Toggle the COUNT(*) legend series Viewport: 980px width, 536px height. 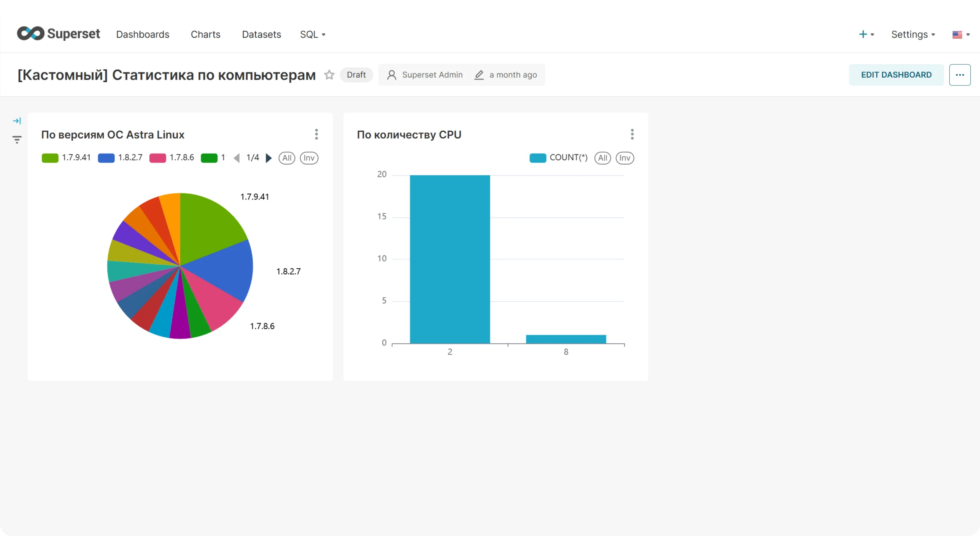(559, 158)
